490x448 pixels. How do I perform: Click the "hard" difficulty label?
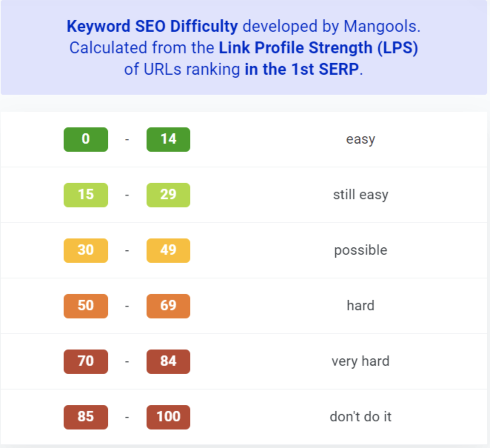coord(360,306)
